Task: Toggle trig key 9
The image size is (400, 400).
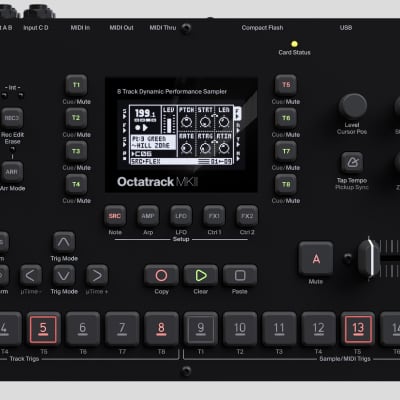Action: coord(201,329)
